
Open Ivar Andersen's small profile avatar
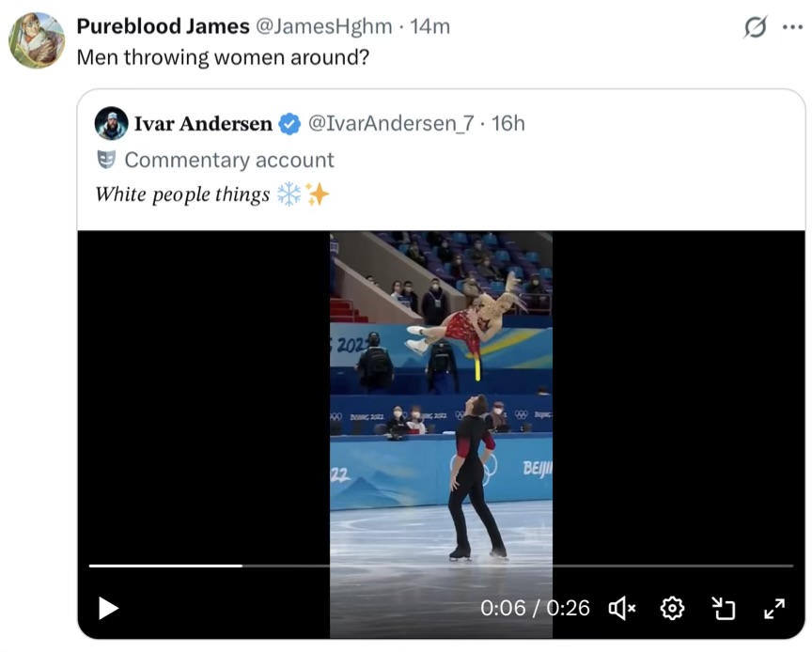pyautogui.click(x=112, y=123)
